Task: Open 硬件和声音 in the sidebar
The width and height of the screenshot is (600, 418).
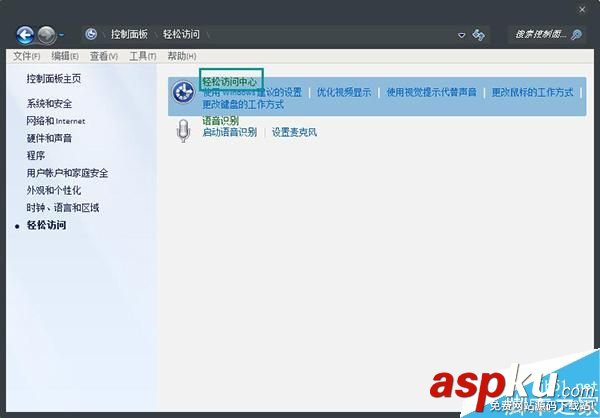Action: click(49, 138)
